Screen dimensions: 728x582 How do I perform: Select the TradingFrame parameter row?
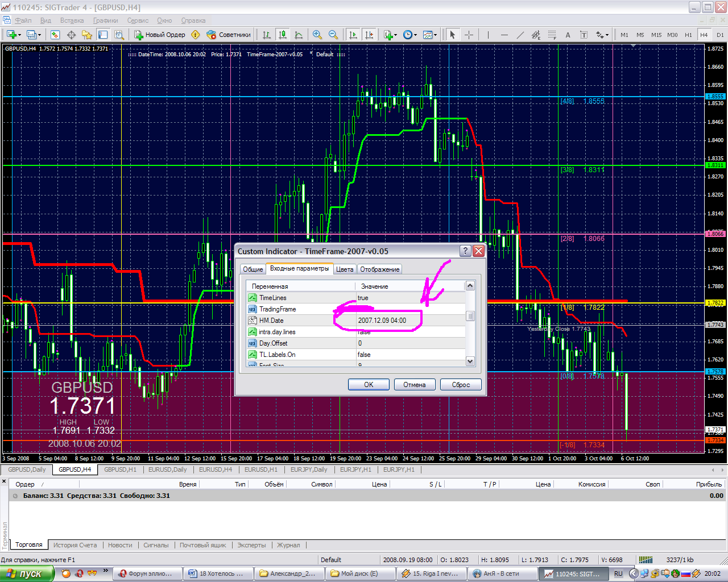[x=356, y=309]
